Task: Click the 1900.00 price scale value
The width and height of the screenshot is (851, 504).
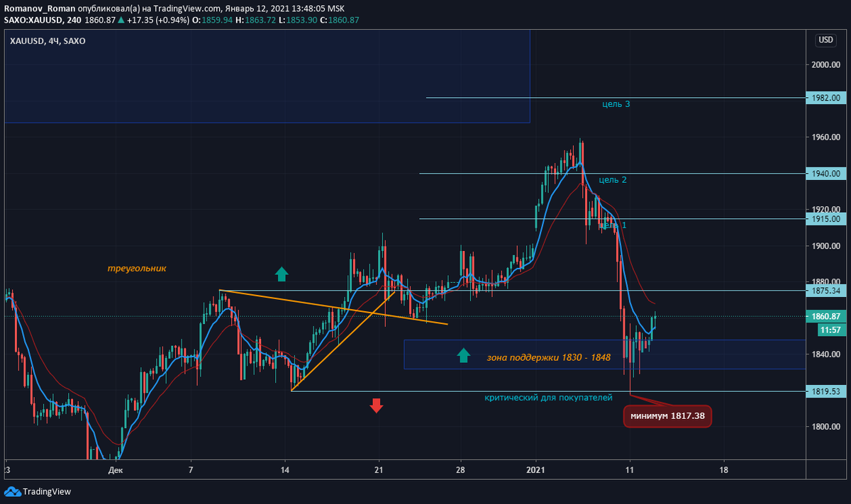Action: pyautogui.click(x=826, y=246)
